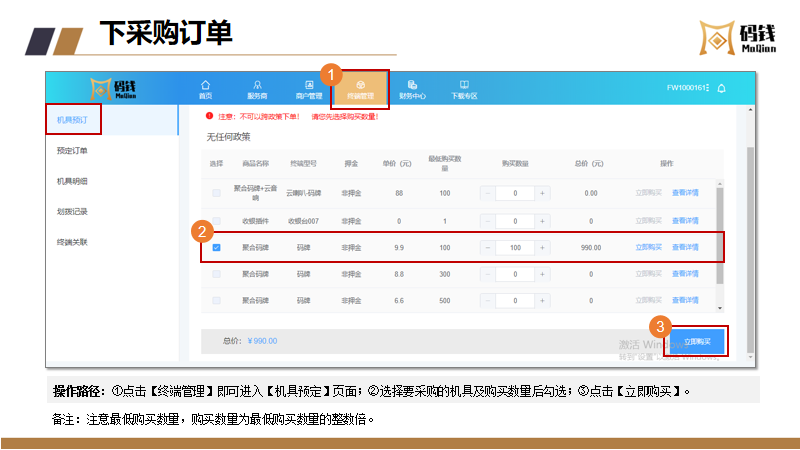Switch to 预定订单 in the sidebar
The height and width of the screenshot is (450, 800).
click(72, 151)
